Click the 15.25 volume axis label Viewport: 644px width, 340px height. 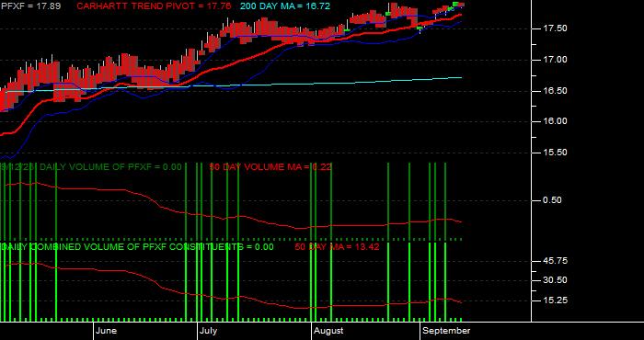tap(556, 300)
